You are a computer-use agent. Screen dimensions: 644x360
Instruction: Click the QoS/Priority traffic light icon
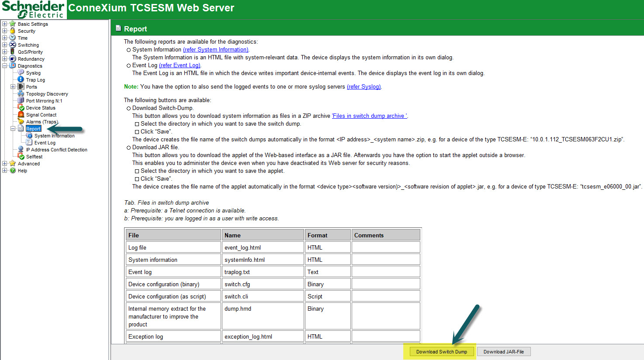pos(13,51)
